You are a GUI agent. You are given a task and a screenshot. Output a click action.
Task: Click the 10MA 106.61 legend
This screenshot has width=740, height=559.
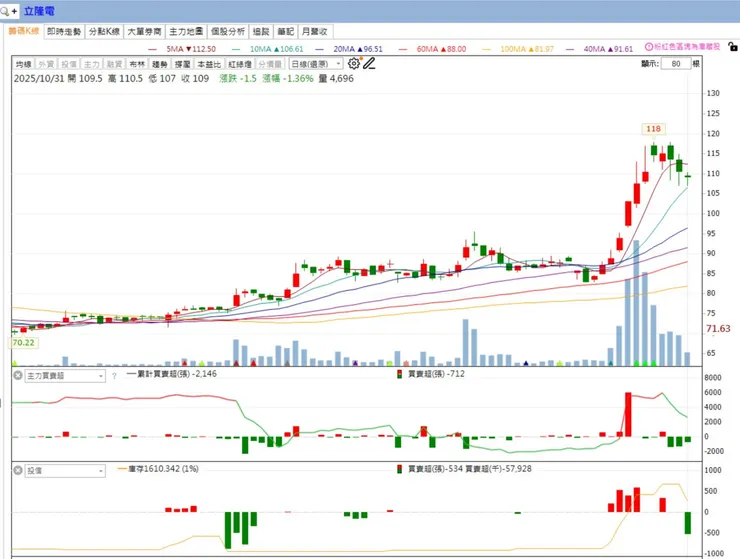268,49
